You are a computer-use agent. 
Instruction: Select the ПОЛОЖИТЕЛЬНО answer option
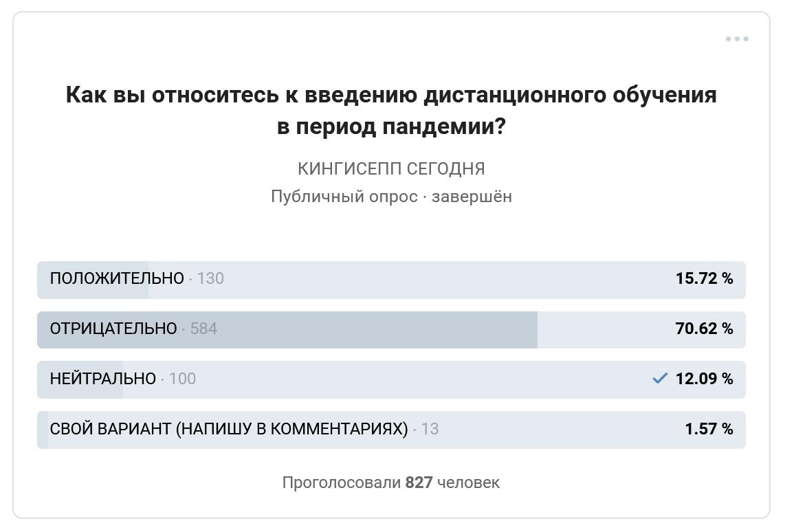click(117, 279)
